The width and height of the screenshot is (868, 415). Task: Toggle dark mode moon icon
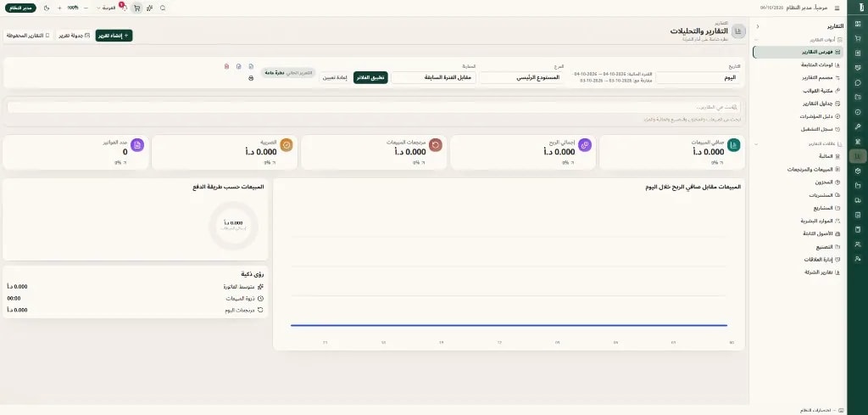click(47, 8)
